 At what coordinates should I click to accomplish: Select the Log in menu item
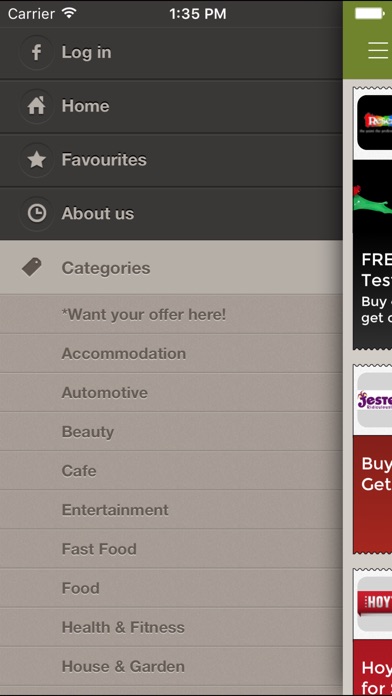[171, 53]
